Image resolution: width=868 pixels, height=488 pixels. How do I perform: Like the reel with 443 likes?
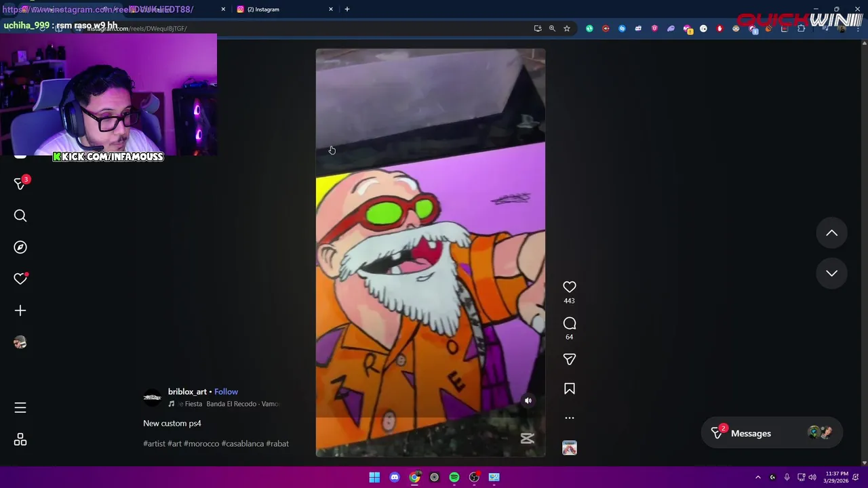click(570, 287)
